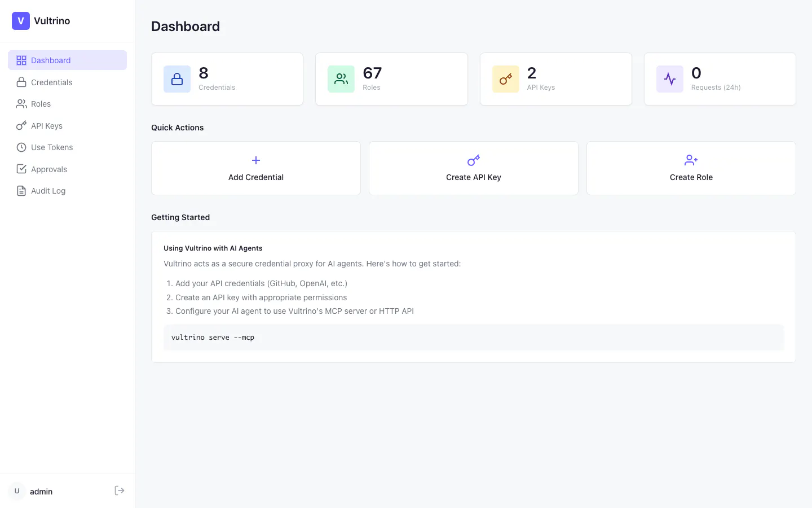Click the Vultrino brand name
This screenshot has width=812, height=508.
[x=52, y=21]
